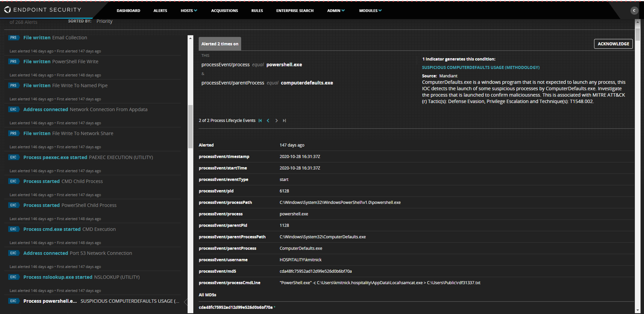Image resolution: width=644 pixels, height=314 pixels.
Task: Go to the ALERTS page
Action: (x=160, y=10)
